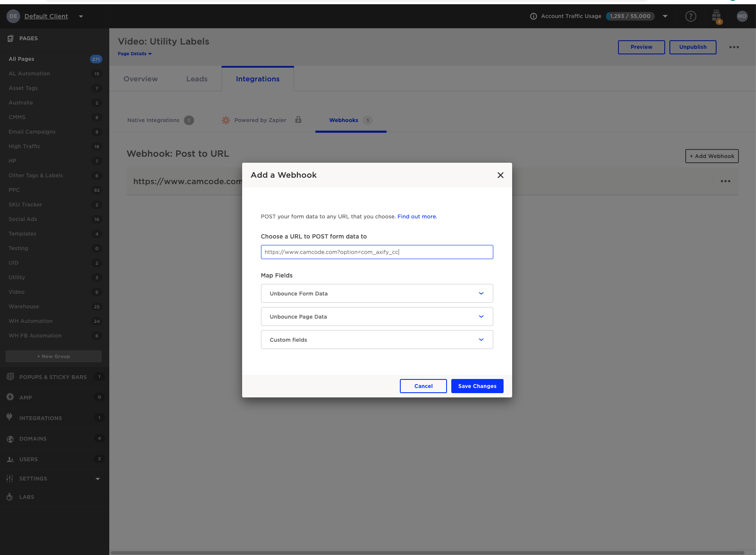Click the Default Client link
Screen dimensions: 756x555
pyautogui.click(x=46, y=16)
